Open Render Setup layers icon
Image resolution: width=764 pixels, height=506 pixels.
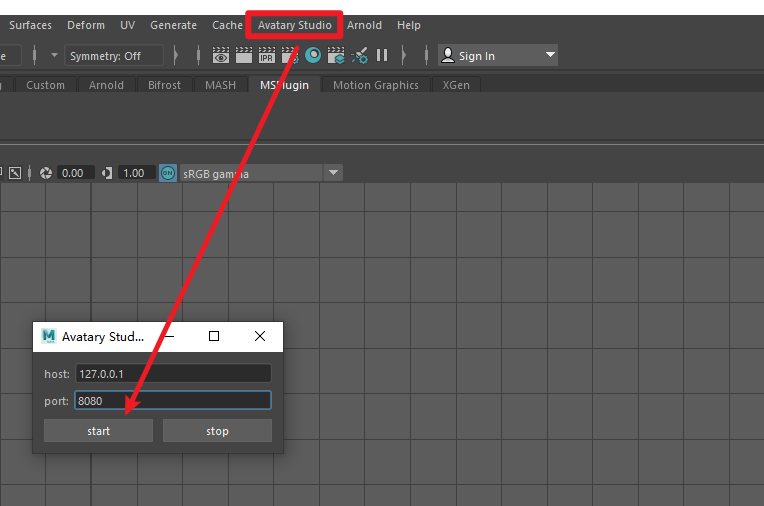coord(336,56)
